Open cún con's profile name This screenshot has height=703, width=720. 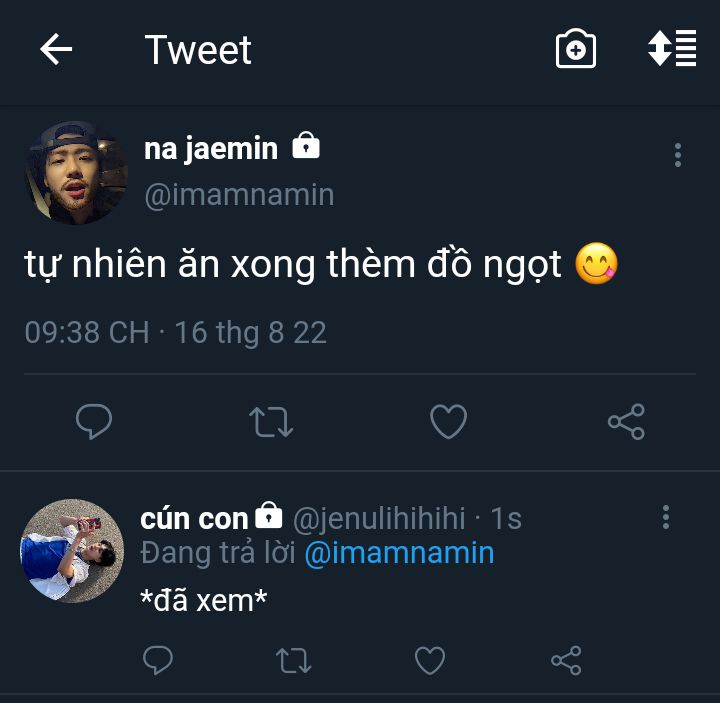click(x=194, y=518)
